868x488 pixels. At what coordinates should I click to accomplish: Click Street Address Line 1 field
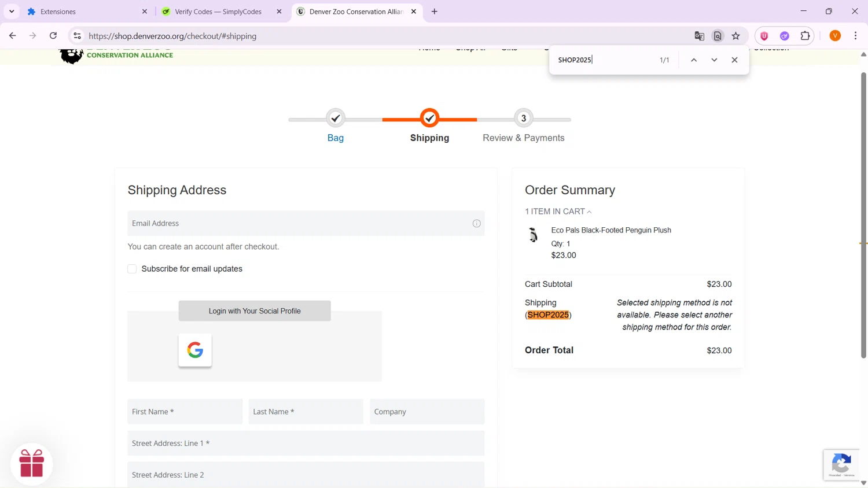pyautogui.click(x=306, y=443)
